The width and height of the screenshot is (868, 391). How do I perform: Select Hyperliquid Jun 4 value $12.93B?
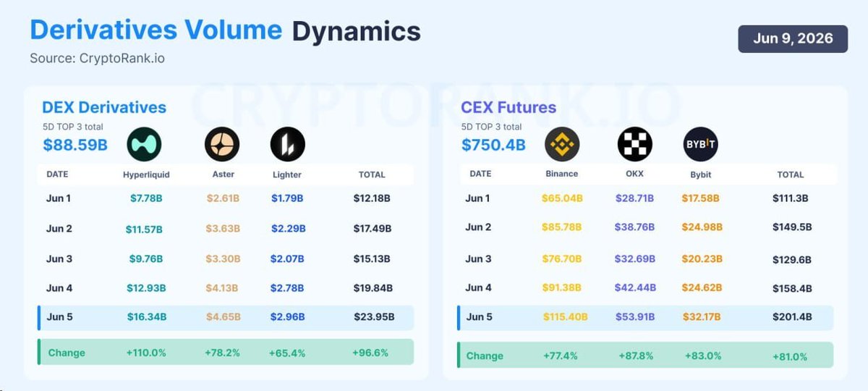tap(145, 288)
